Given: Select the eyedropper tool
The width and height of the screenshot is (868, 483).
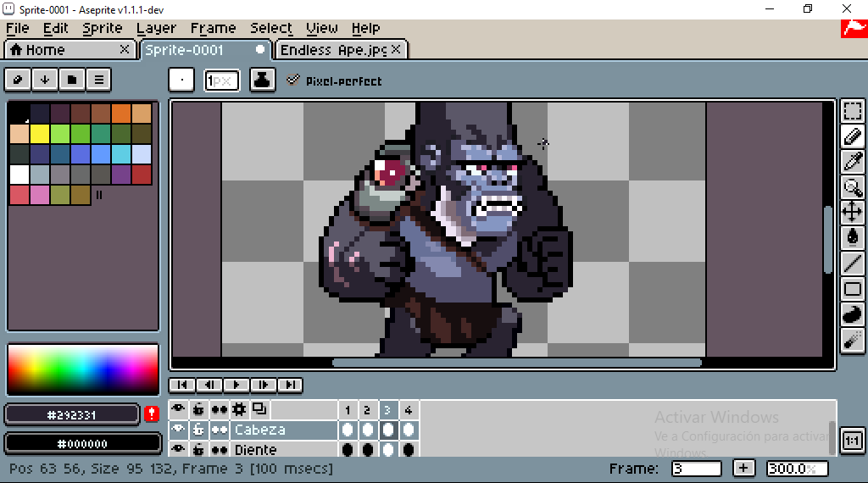Looking at the screenshot, I should pyautogui.click(x=853, y=162).
